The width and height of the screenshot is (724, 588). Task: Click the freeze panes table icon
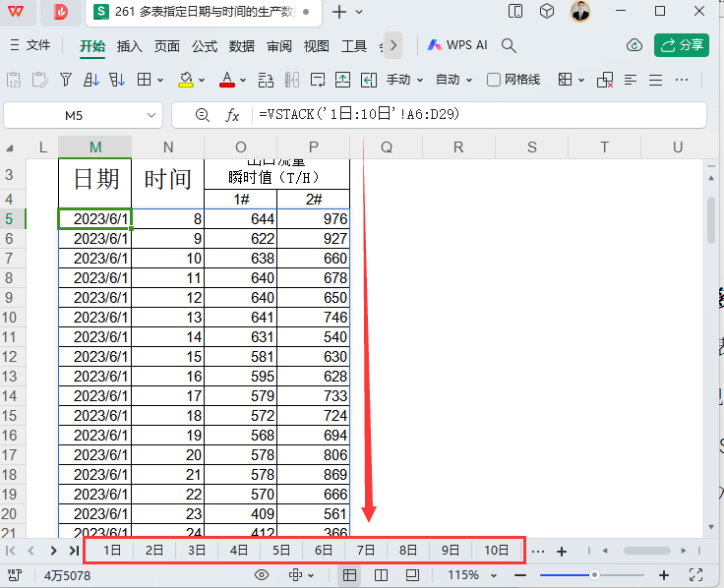coord(566,80)
